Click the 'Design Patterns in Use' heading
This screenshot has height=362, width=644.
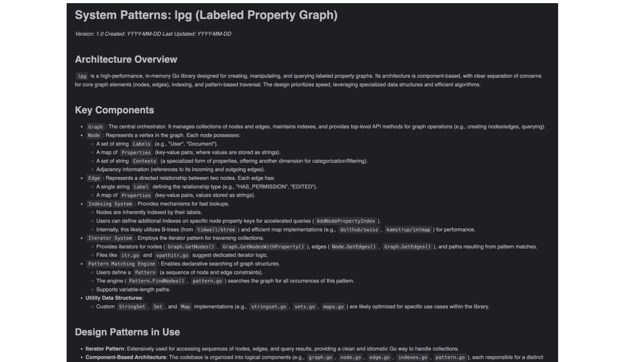pos(127,332)
